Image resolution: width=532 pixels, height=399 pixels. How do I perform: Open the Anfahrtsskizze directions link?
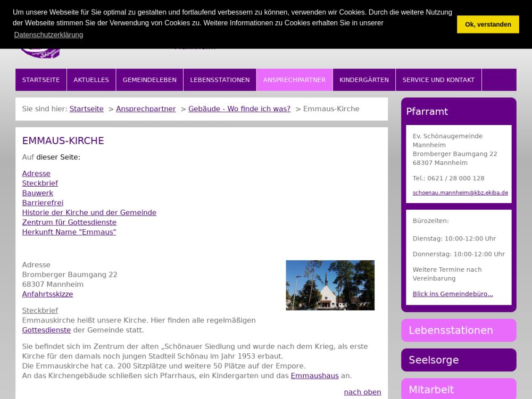[47, 294]
